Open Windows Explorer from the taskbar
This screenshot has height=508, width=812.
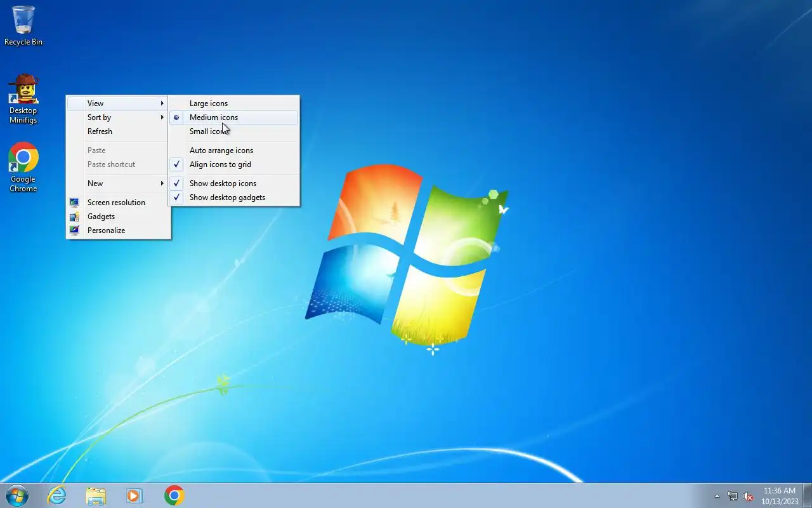(96, 495)
